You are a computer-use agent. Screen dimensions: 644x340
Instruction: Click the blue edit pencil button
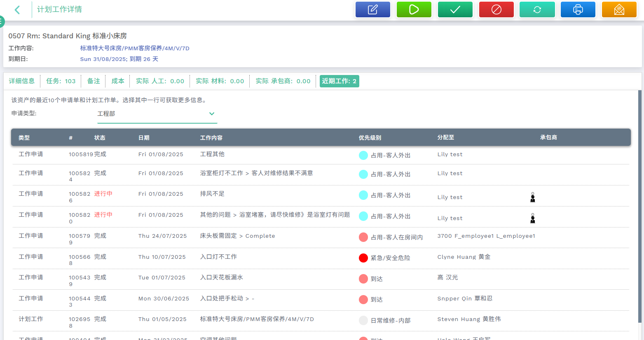[373, 9]
